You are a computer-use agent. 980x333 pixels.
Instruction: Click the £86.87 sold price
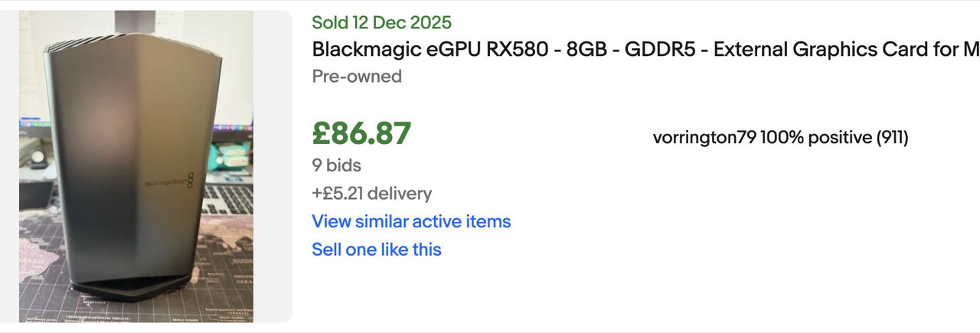[361, 133]
